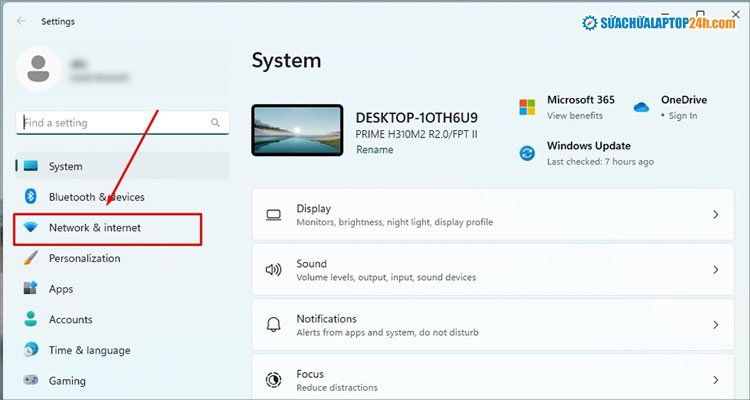Screen dimensions: 750x400
Task: Click the user profile avatar
Action: click(x=38, y=68)
